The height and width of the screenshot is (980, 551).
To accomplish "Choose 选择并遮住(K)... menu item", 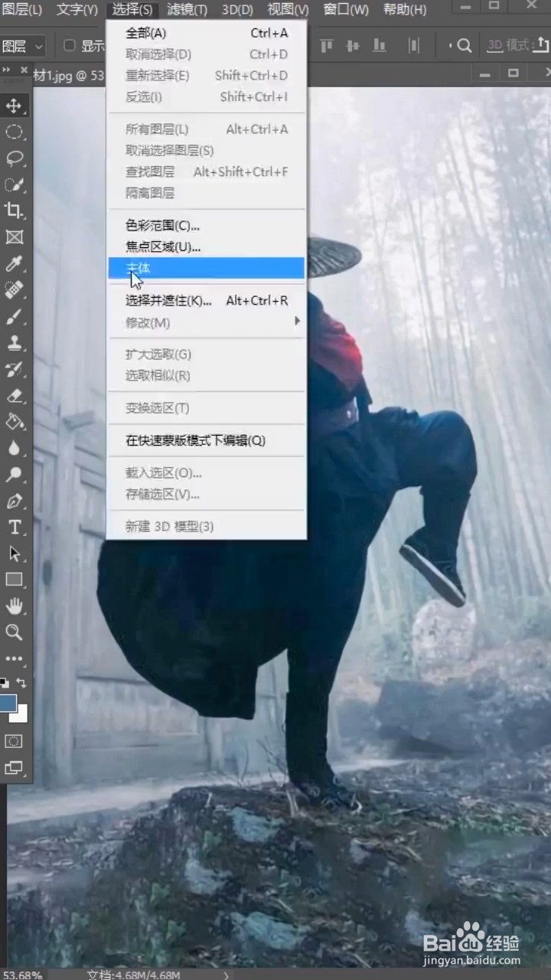I will (x=206, y=301).
